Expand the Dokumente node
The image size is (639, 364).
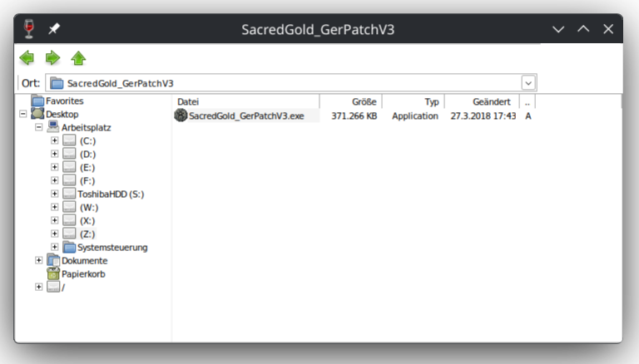pos(39,260)
